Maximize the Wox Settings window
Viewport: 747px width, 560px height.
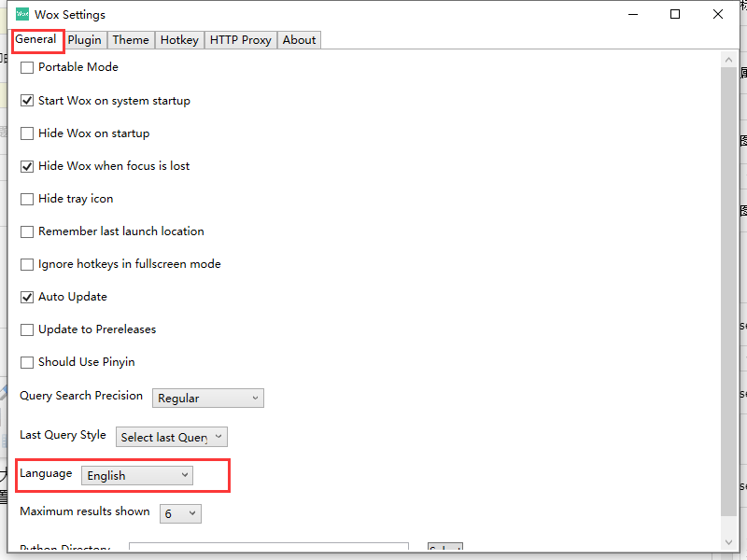click(675, 14)
